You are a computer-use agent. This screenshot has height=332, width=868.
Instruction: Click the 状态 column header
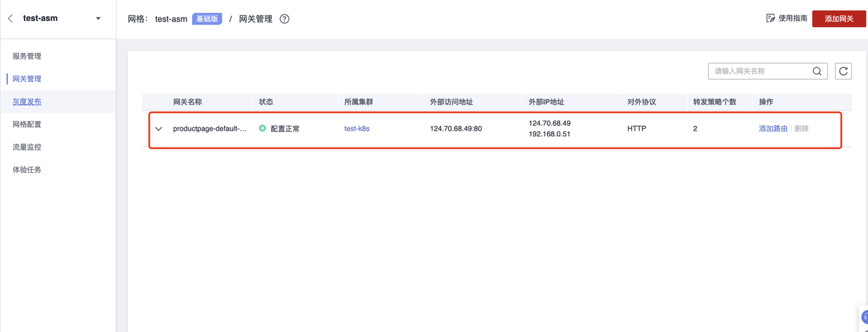point(266,102)
